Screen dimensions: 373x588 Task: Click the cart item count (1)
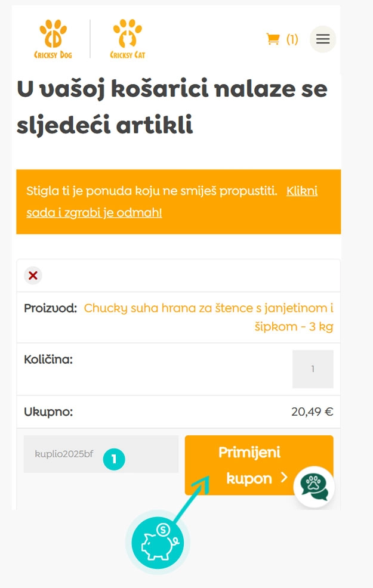[x=292, y=39]
